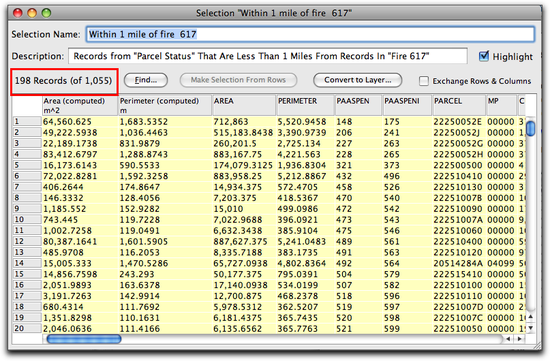This screenshot has height=361, width=550.
Task: Select row header 1
Action: point(27,121)
